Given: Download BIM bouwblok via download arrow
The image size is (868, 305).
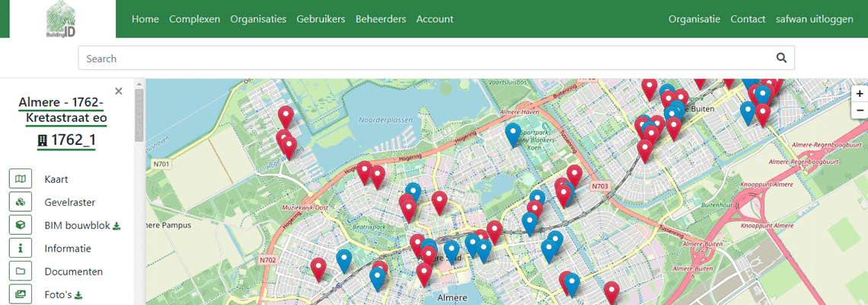Looking at the screenshot, I should click(116, 226).
